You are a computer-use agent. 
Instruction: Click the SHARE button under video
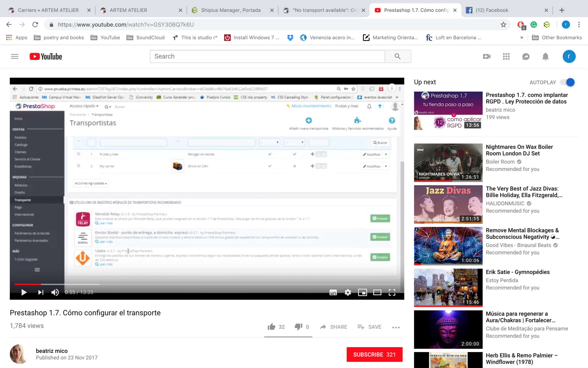[334, 327]
